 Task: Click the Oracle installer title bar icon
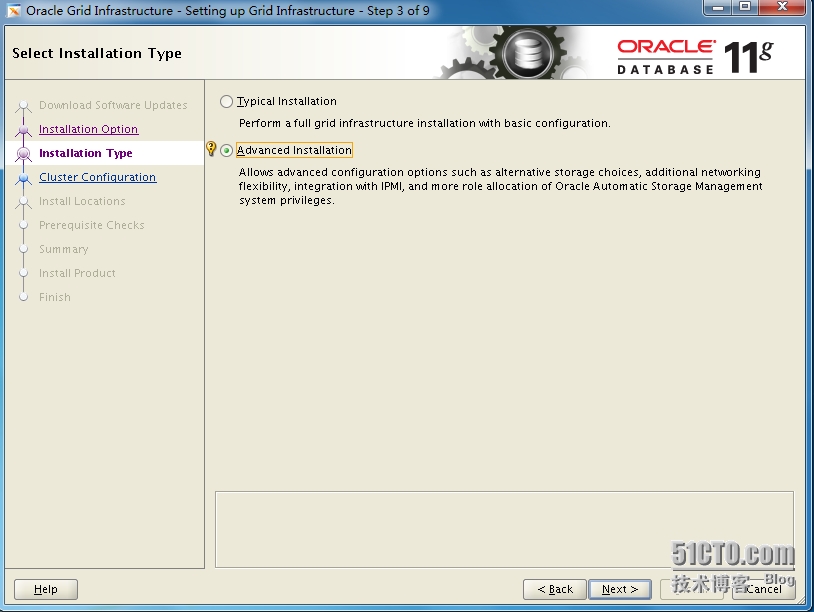(14, 10)
